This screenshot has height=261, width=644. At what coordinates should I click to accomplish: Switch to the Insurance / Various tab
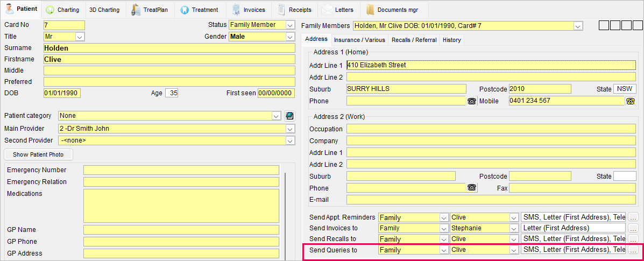pyautogui.click(x=359, y=40)
